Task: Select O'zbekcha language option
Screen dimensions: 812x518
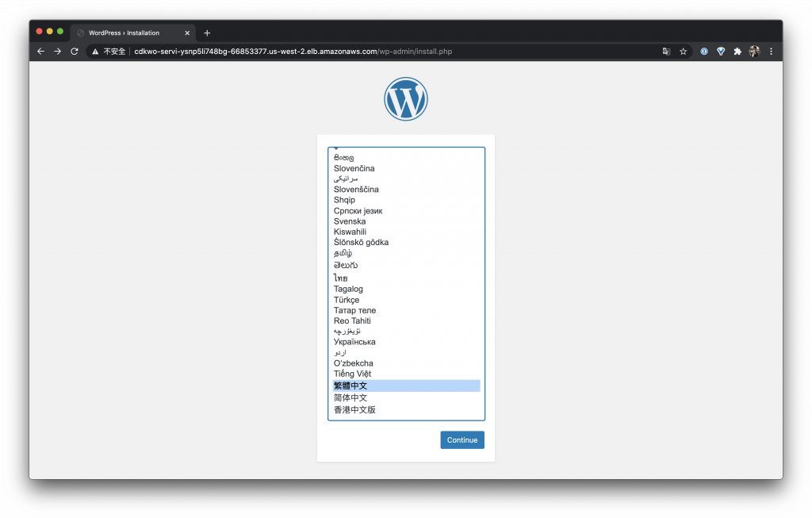Action: (x=406, y=363)
